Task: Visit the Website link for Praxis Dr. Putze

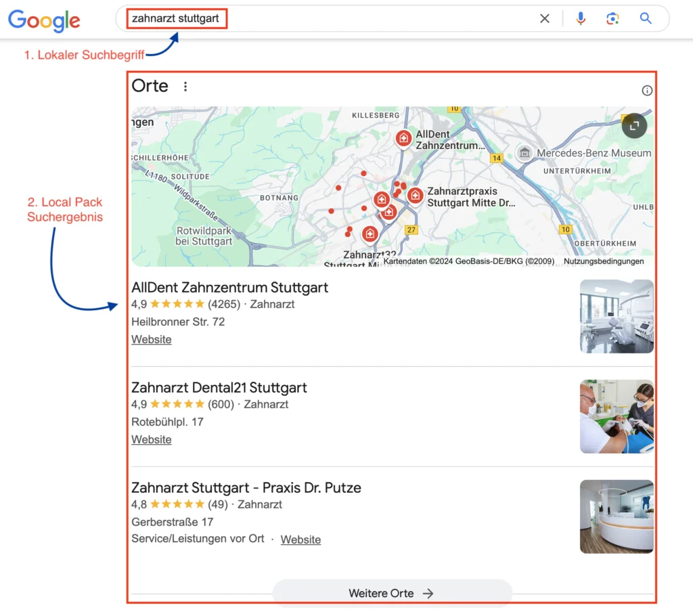Action: pos(300,540)
